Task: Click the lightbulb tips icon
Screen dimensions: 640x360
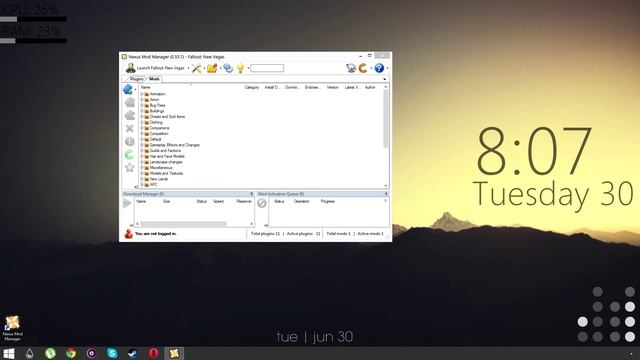Action: (x=240, y=68)
